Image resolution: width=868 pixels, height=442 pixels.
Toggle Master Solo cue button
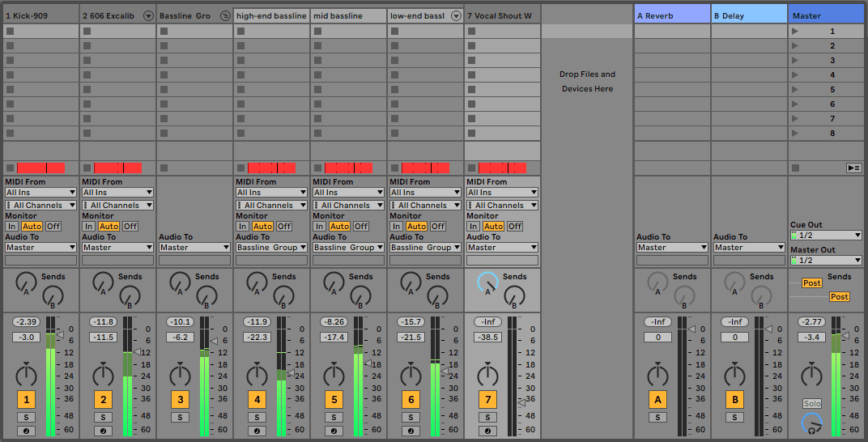812,404
